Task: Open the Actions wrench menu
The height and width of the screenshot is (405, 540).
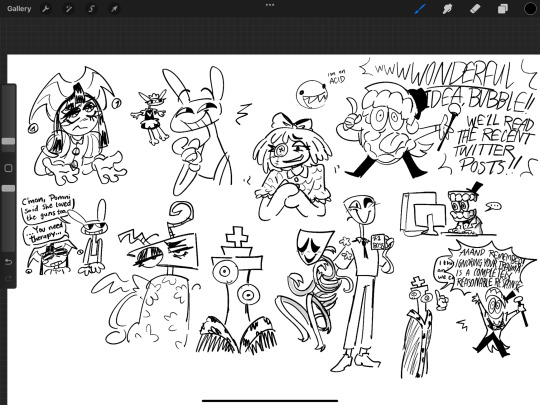Action: (45, 9)
